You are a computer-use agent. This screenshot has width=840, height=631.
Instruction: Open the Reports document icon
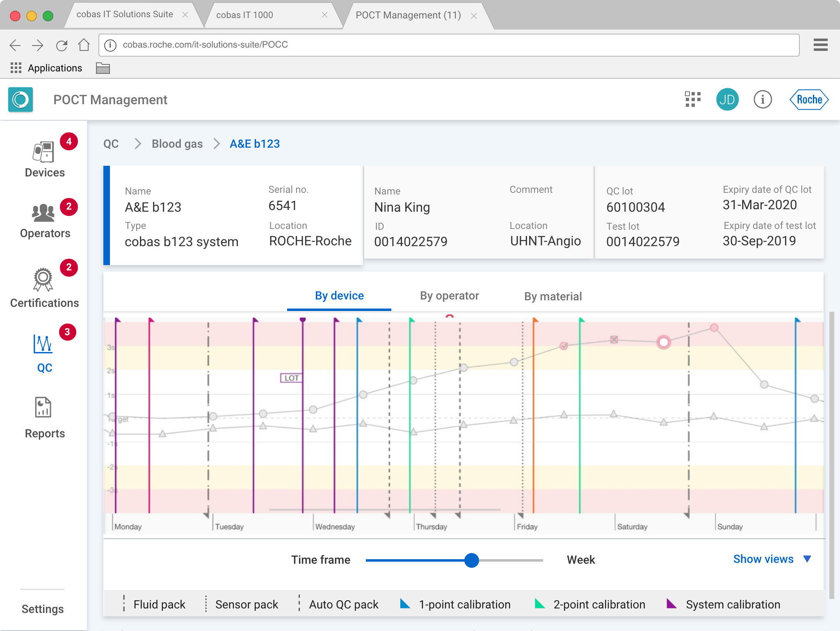pyautogui.click(x=43, y=407)
